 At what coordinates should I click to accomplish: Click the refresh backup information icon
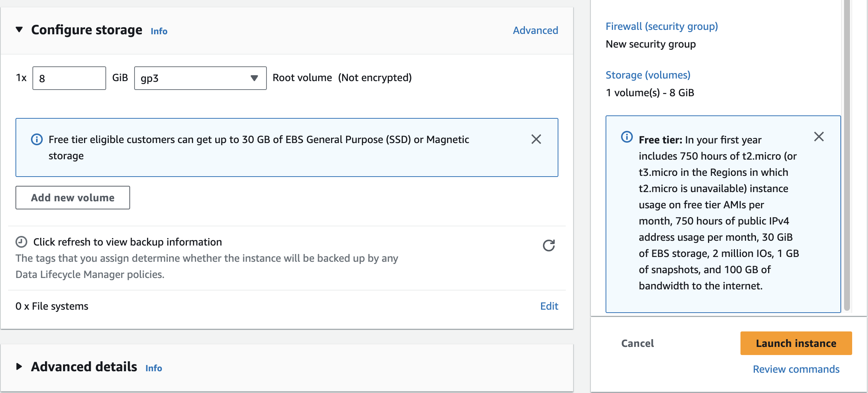click(x=548, y=246)
